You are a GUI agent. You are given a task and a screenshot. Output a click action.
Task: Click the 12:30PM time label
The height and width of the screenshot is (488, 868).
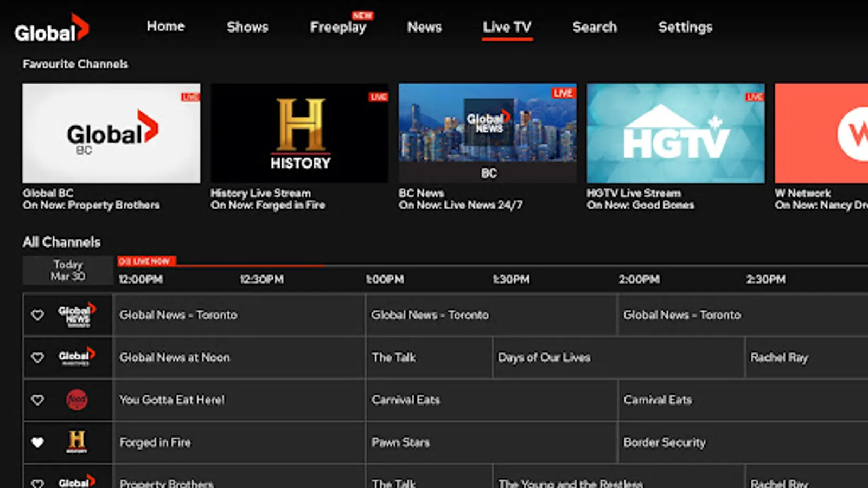[x=261, y=279]
